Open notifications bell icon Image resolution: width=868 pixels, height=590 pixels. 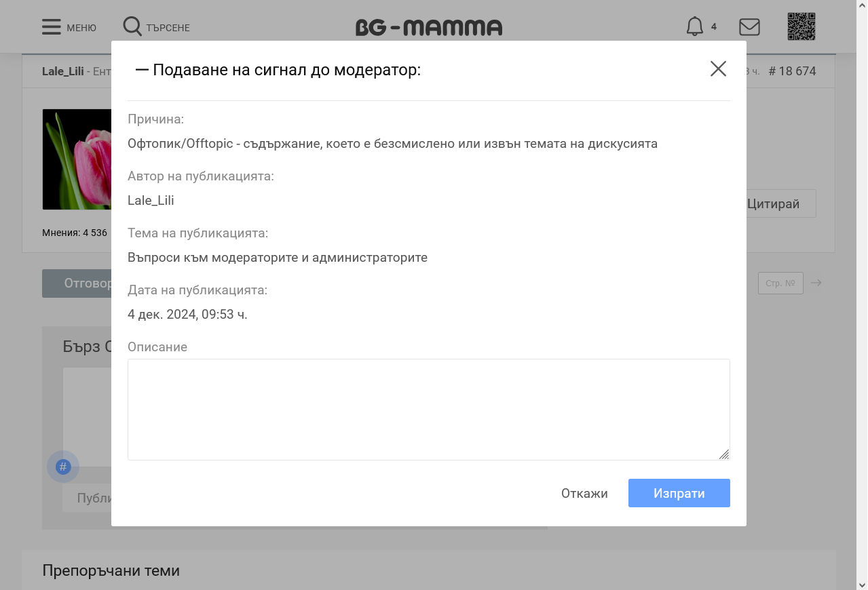695,27
